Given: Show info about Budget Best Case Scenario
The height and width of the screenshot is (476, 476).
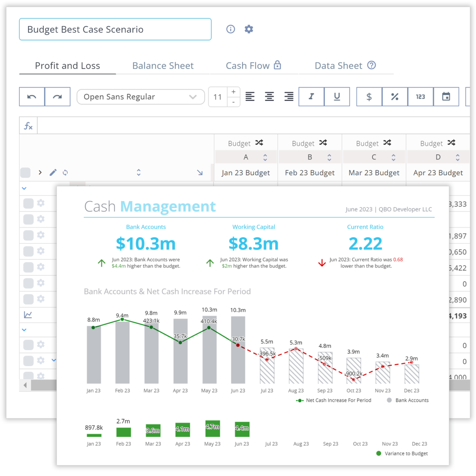Looking at the screenshot, I should pyautogui.click(x=231, y=29).
